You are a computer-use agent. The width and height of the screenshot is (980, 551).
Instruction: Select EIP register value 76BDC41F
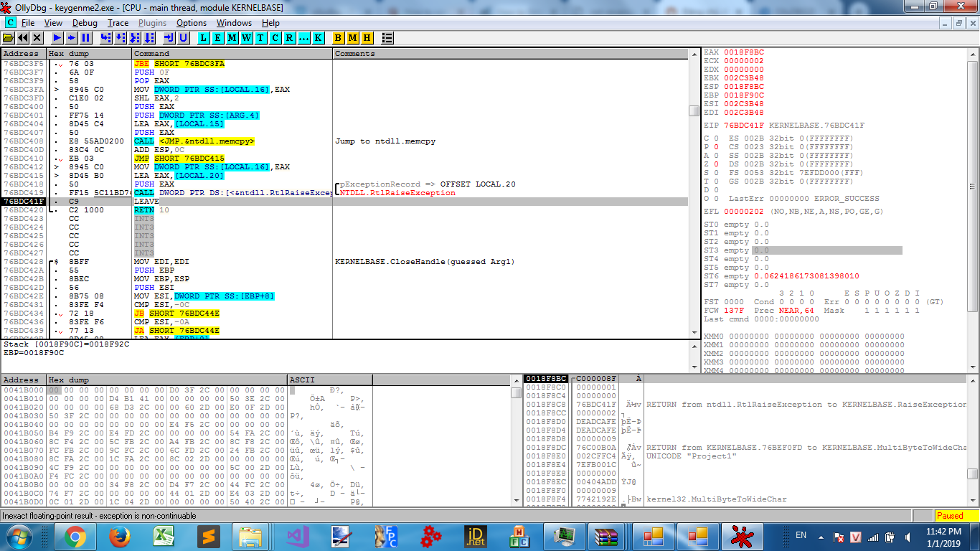pyautogui.click(x=744, y=126)
